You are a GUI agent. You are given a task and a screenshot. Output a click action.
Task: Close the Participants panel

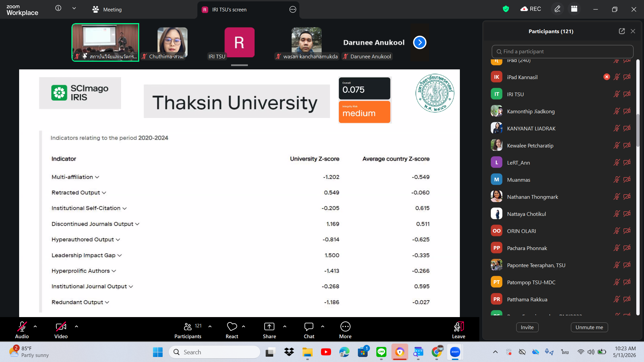pyautogui.click(x=633, y=31)
